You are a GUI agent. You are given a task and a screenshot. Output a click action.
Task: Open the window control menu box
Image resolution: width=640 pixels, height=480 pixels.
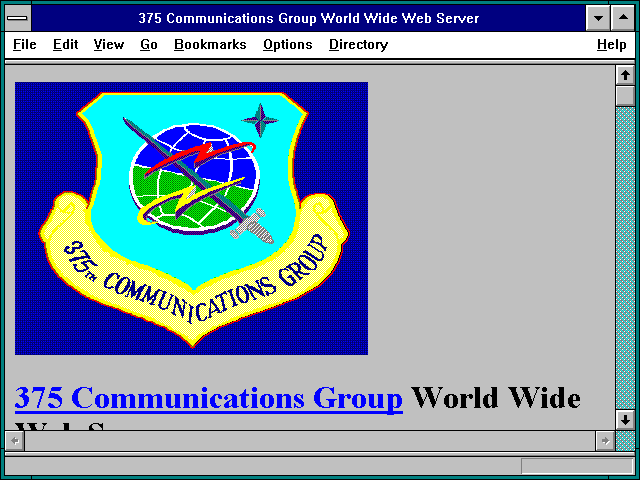pyautogui.click(x=18, y=18)
